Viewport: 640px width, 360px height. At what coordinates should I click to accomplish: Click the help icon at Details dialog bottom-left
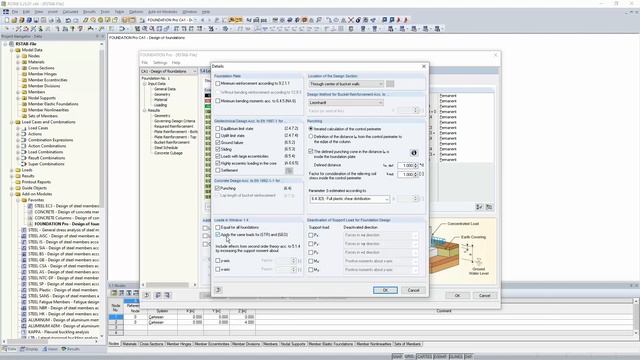(218, 290)
